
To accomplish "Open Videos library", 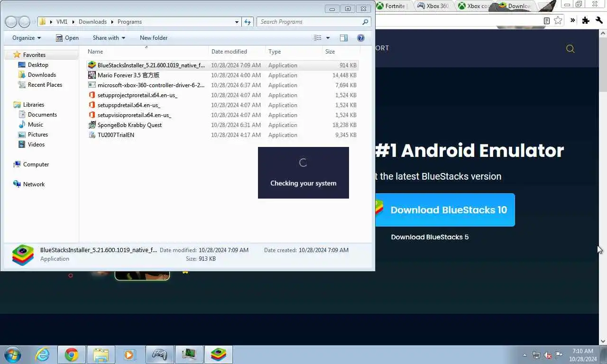I will click(36, 145).
